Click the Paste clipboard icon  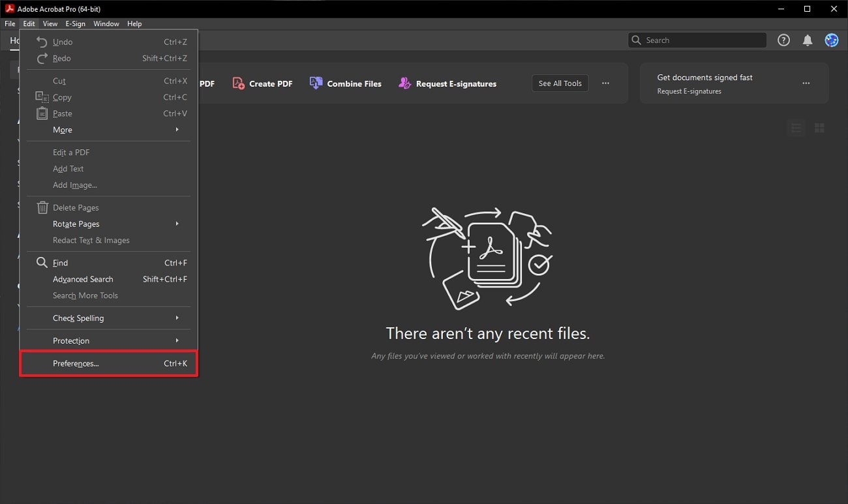point(42,113)
